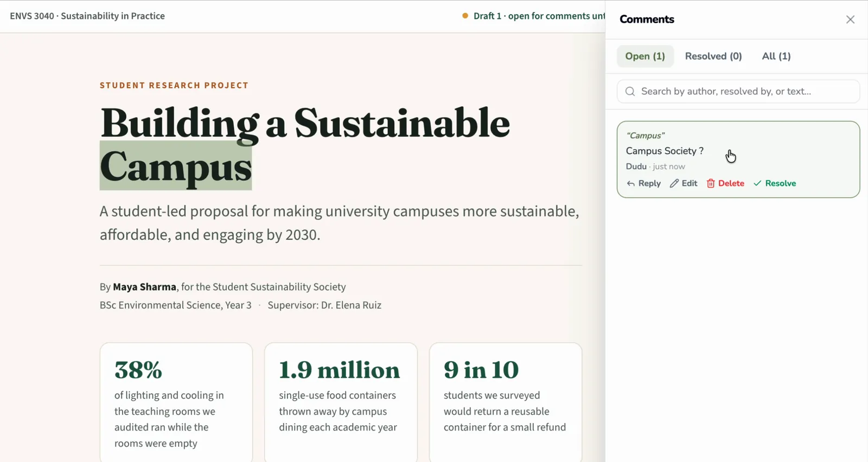Image resolution: width=868 pixels, height=462 pixels.
Task: Switch to the Resolved (0) tab
Action: click(x=713, y=56)
